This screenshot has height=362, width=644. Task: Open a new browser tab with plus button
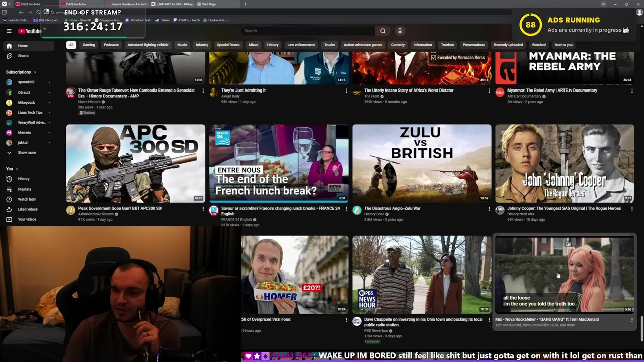tap(245, 4)
